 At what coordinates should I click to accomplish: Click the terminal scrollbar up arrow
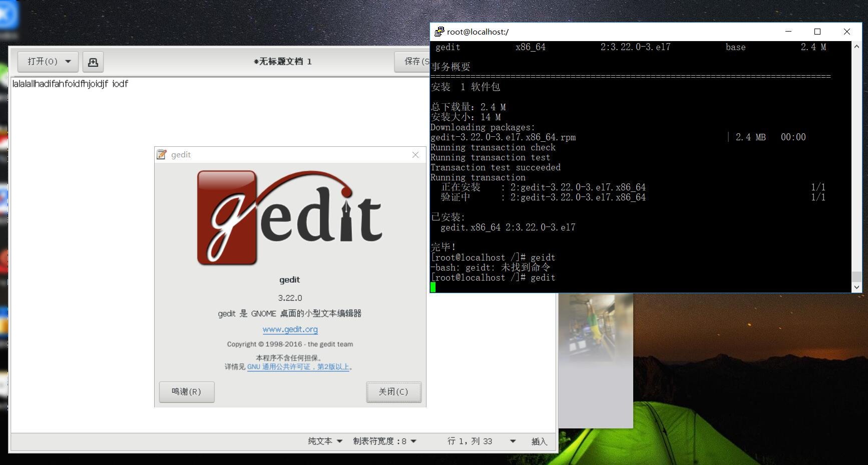(856, 46)
